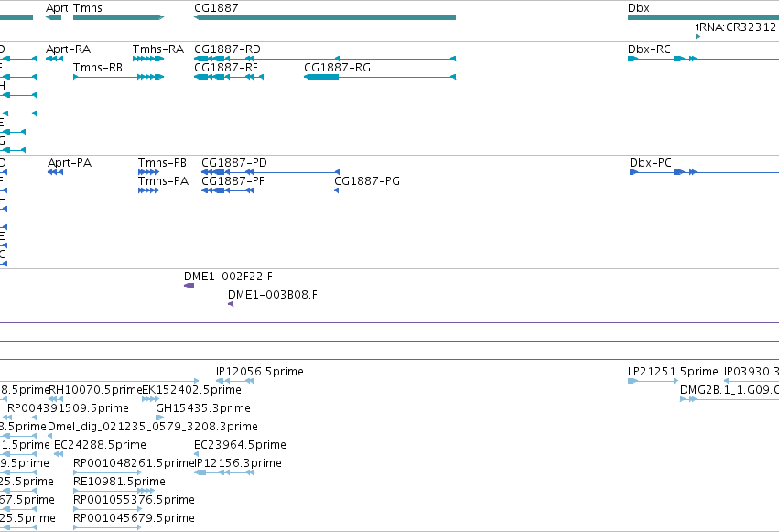Select the Dbx gene label
Image resolution: width=779 pixels, height=532 pixels.
(x=638, y=8)
